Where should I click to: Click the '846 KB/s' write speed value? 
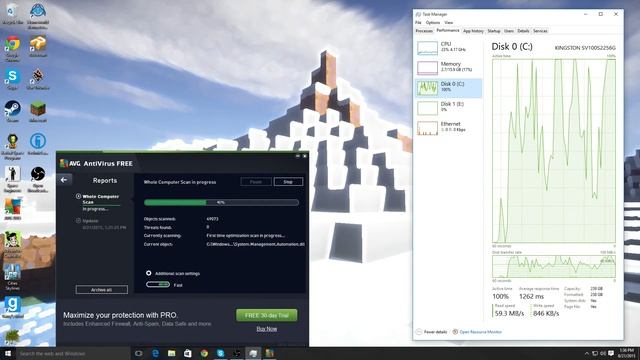pyautogui.click(x=546, y=313)
